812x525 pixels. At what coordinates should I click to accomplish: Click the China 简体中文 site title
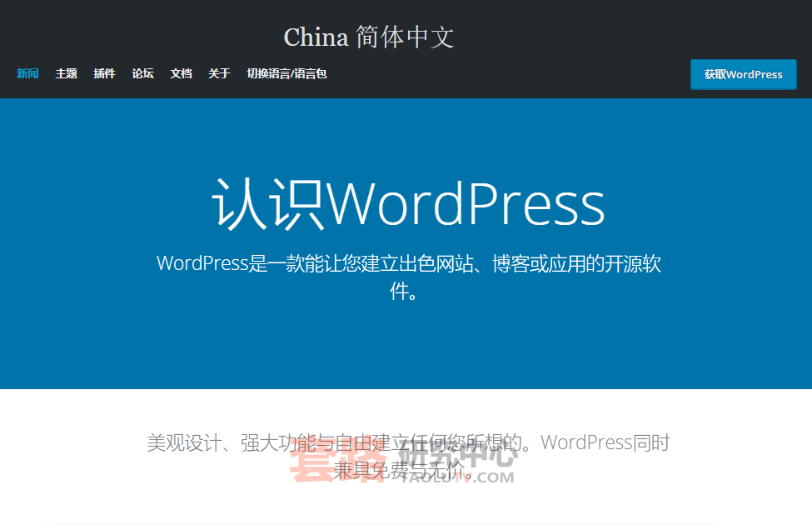coord(369,37)
